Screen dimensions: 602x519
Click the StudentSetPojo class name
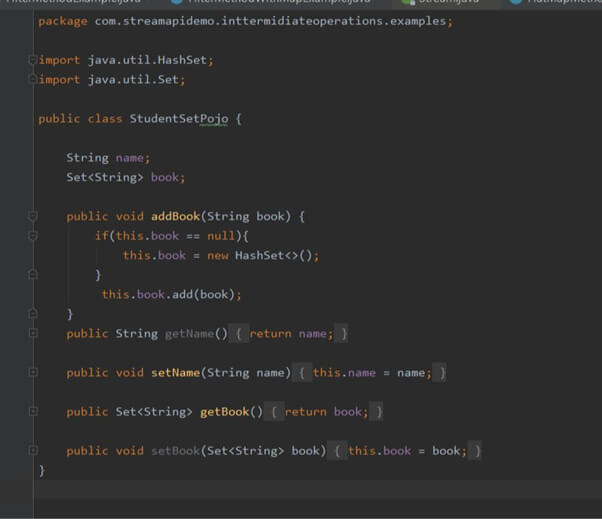pos(179,119)
